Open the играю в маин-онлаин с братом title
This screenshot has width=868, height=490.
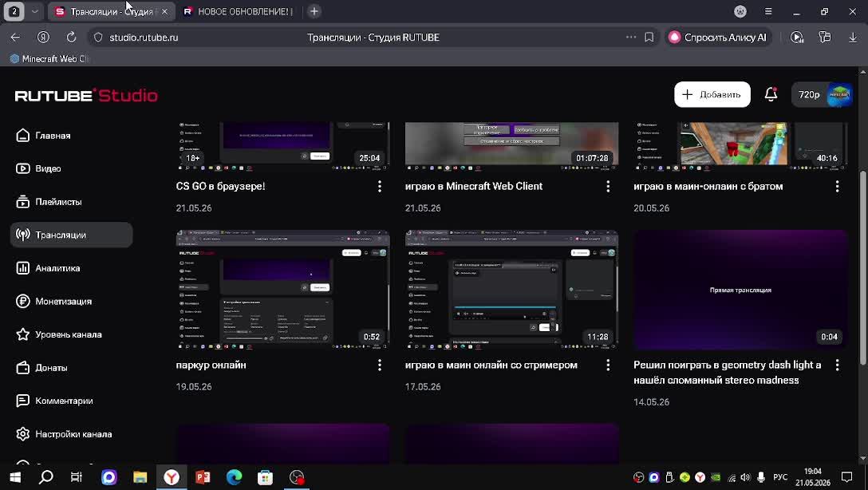(x=708, y=187)
